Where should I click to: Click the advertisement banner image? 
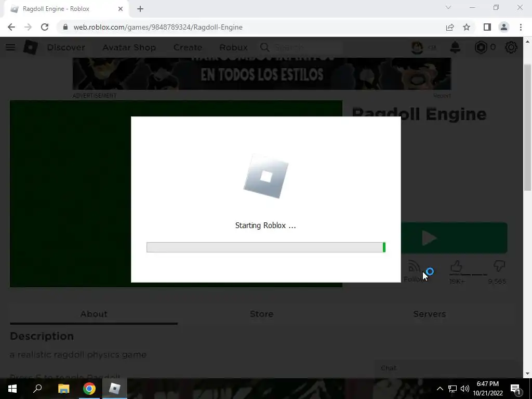pyautogui.click(x=262, y=74)
